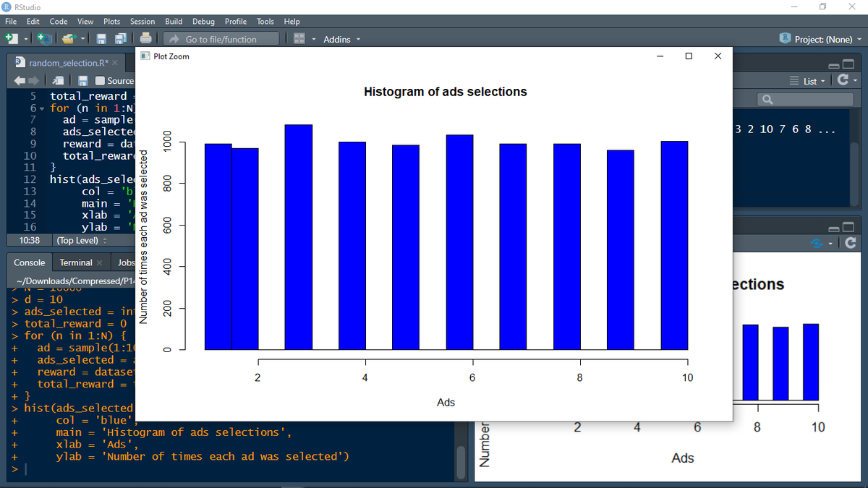Viewport: 868px width, 488px height.
Task: Click the Save all documents icon
Action: tap(121, 39)
